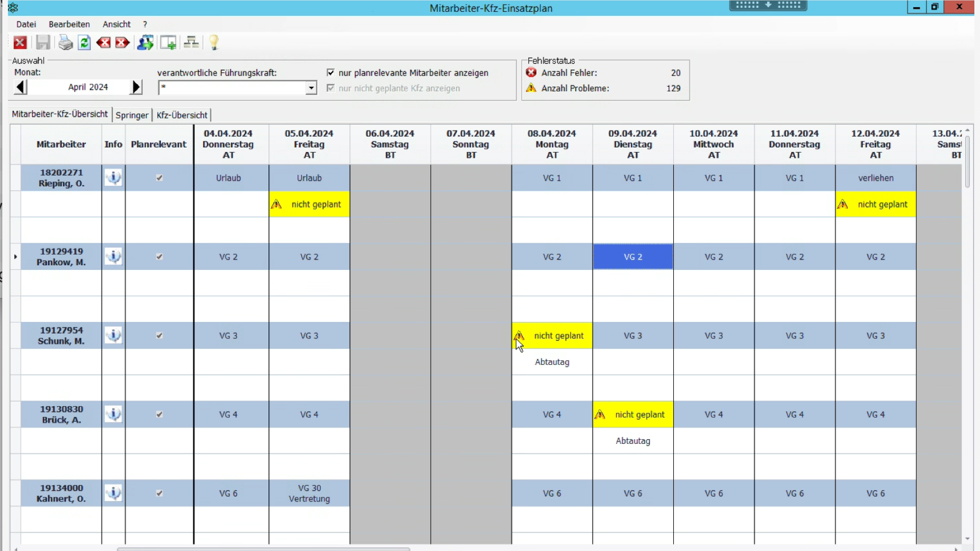Refresh the plan with the green refresh icon
Image resolution: width=980 pixels, height=551 pixels.
point(85,42)
